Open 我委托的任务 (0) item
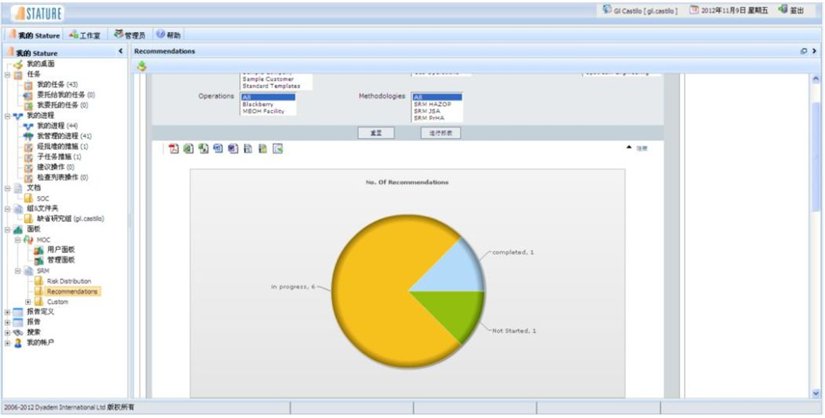 (62, 105)
